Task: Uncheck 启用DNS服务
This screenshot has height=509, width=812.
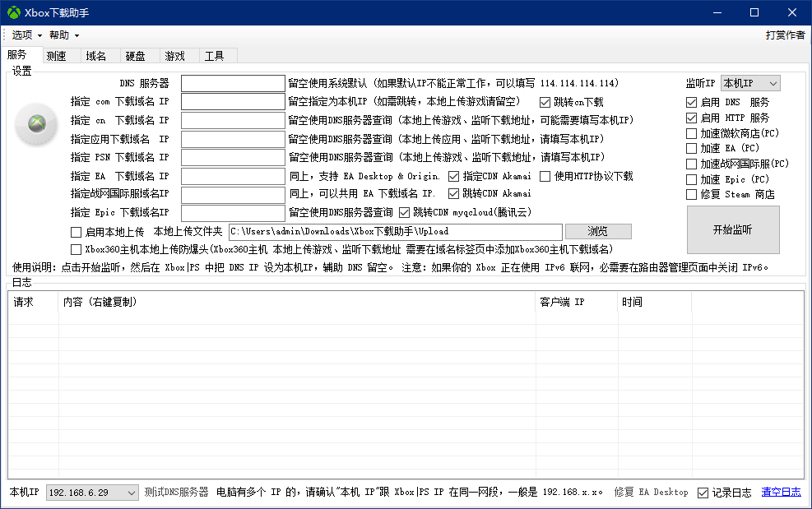Action: tap(691, 102)
